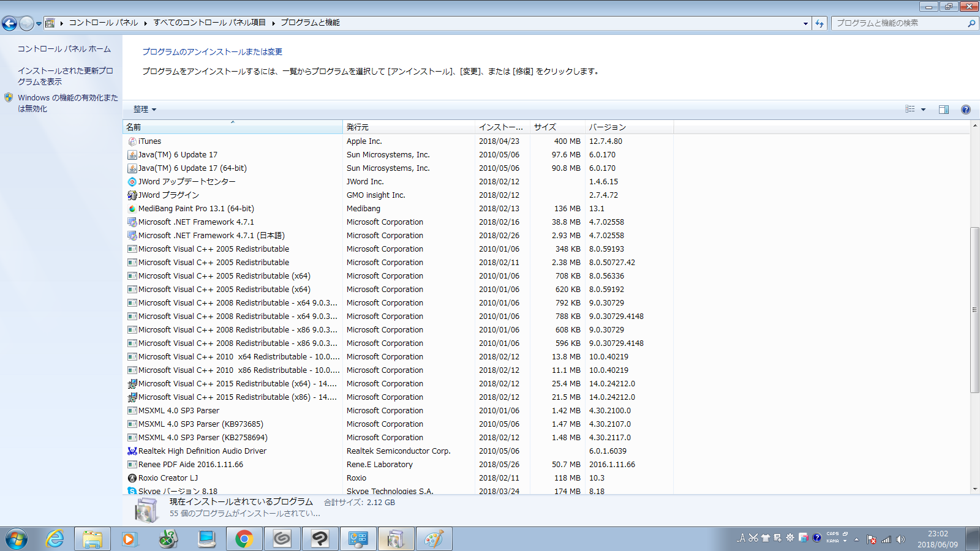Expand the view options dropdown arrow
This screenshot has height=551, width=980.
tap(923, 110)
